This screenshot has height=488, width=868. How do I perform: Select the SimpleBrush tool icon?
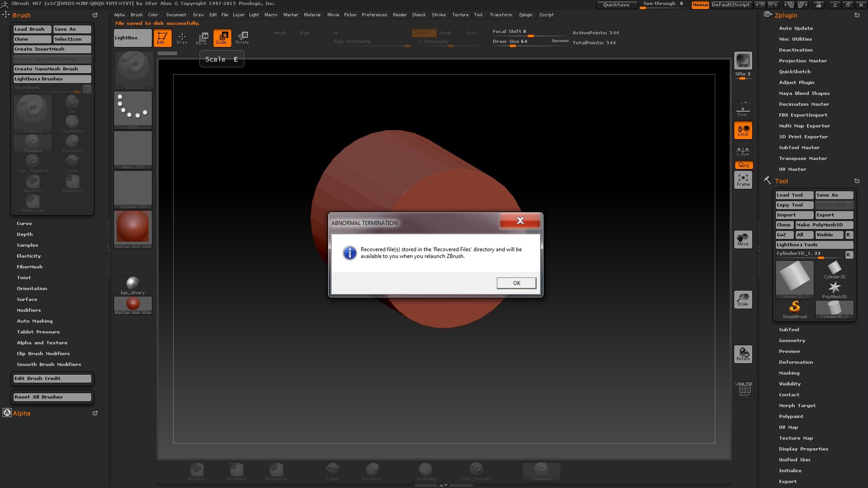[795, 310]
